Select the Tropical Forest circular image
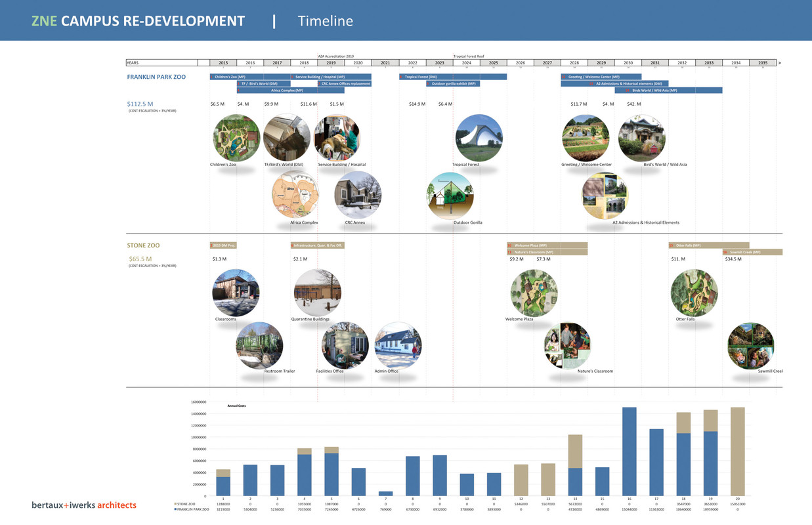The width and height of the screenshot is (812, 525). pos(479,138)
